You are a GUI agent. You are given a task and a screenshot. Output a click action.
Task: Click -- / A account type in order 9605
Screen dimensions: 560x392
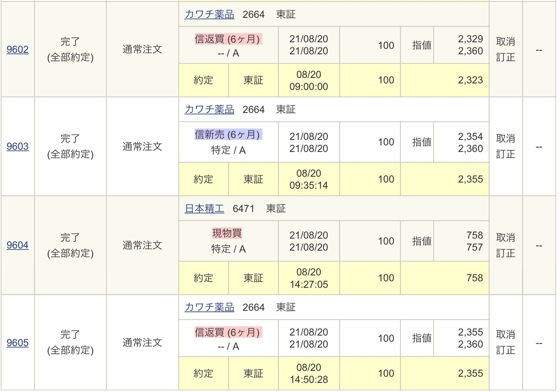click(228, 346)
